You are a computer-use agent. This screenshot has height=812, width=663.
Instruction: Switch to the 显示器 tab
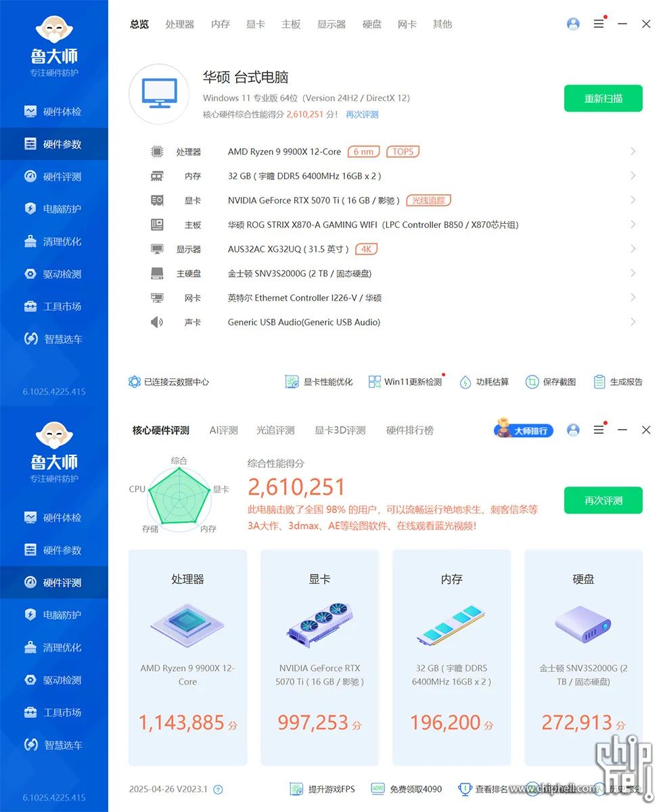click(x=331, y=24)
